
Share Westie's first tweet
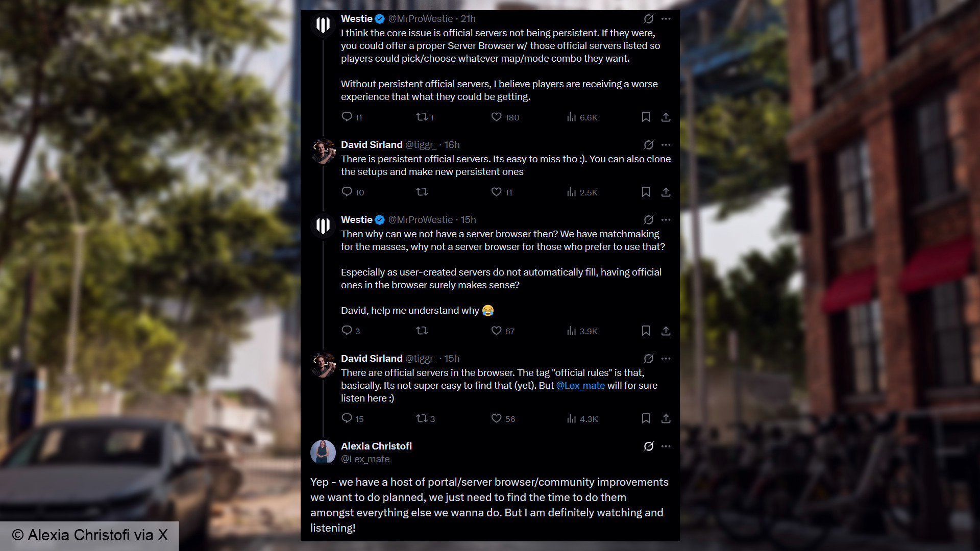666,117
